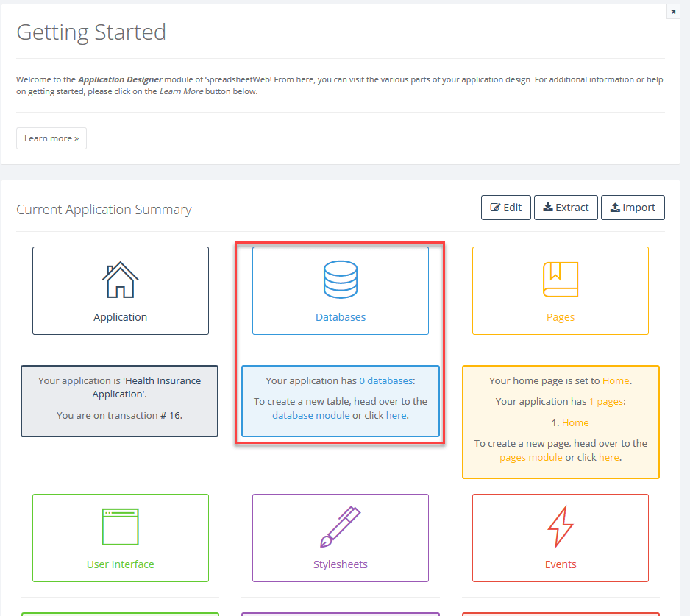The width and height of the screenshot is (690, 616).
Task: Click the Application summary info box
Action: point(120,401)
